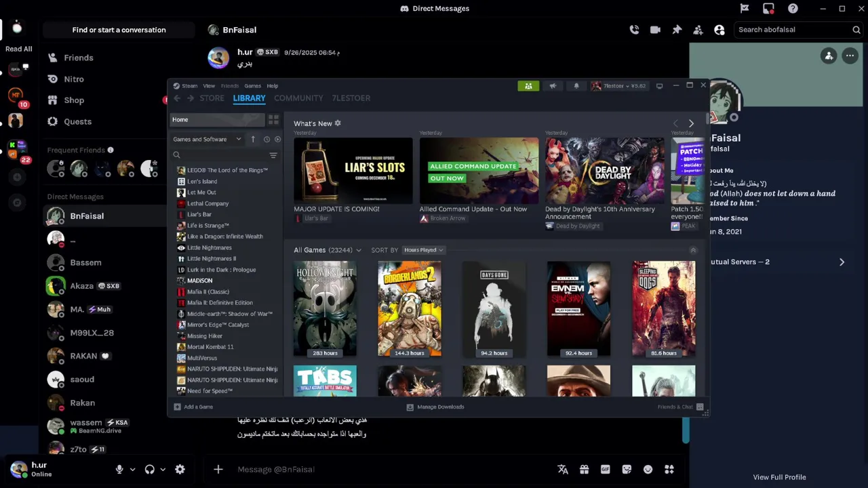Open pinned messages in Discord
This screenshot has width=868, height=488.
coord(677,30)
